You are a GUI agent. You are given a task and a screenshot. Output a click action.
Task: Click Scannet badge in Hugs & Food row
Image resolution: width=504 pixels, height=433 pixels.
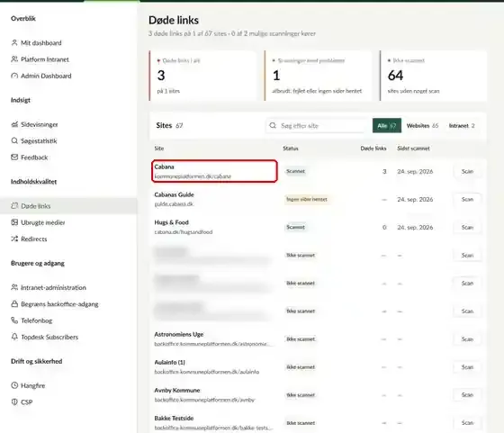295,227
